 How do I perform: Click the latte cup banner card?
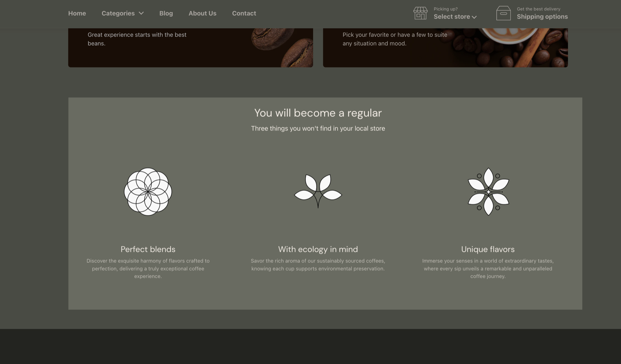coord(445,48)
